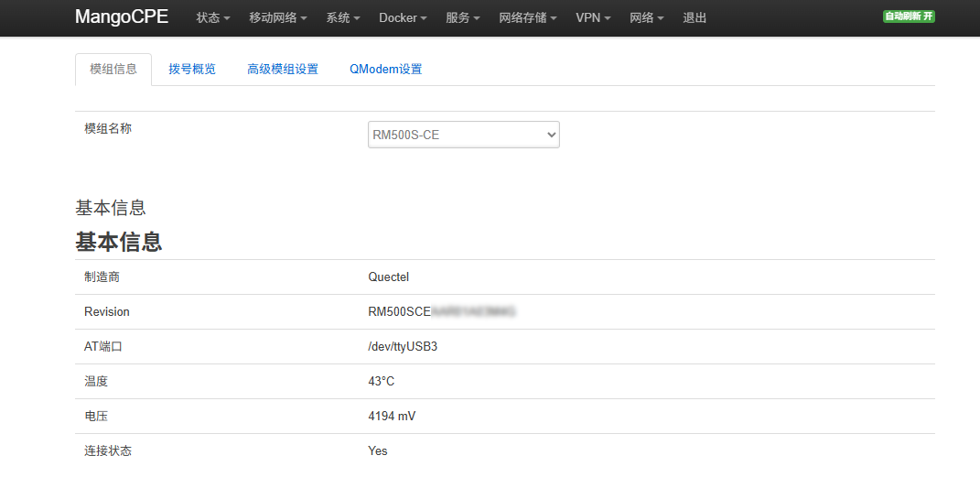This screenshot has width=980, height=499.
Task: Click 退出 to log out
Action: tap(695, 18)
